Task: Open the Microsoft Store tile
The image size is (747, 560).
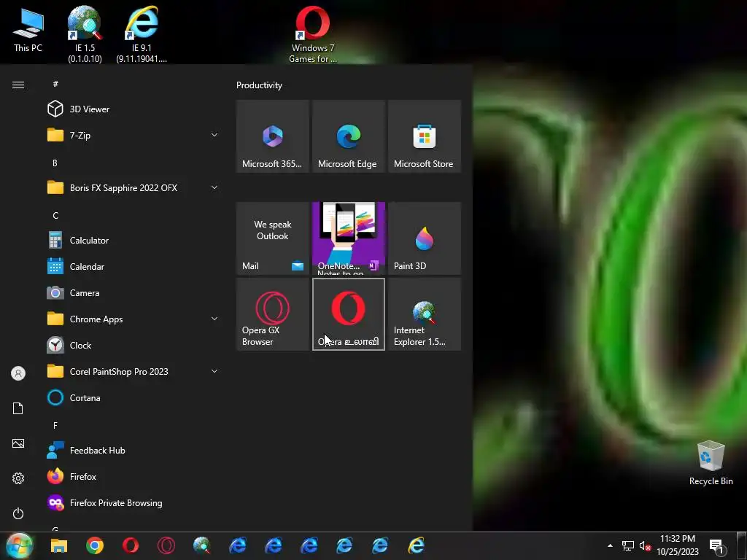Action: point(425,136)
